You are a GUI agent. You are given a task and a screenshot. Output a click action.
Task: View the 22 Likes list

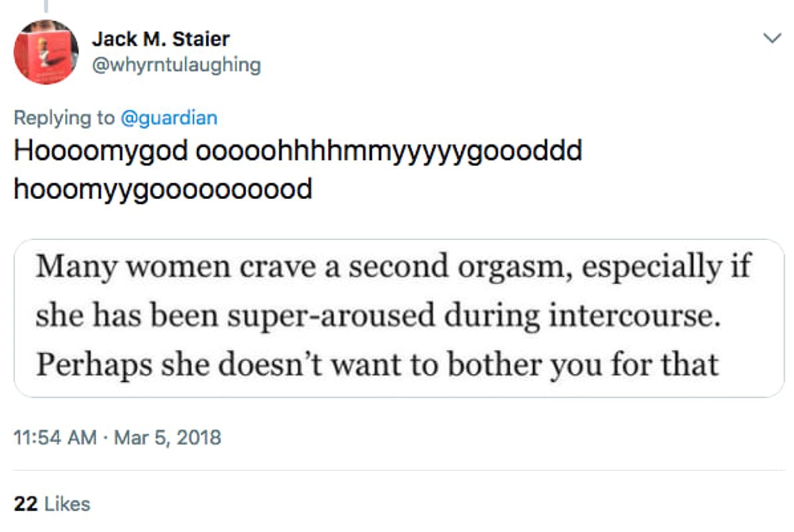pos(66,504)
